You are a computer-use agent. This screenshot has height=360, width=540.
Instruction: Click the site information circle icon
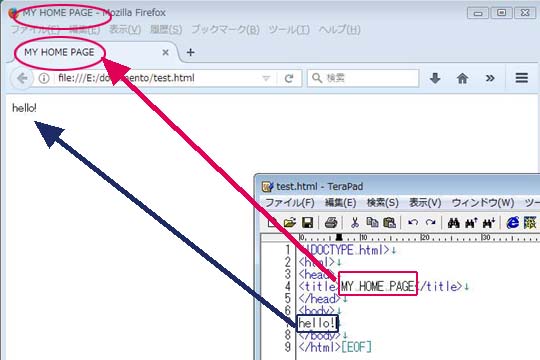(44, 78)
